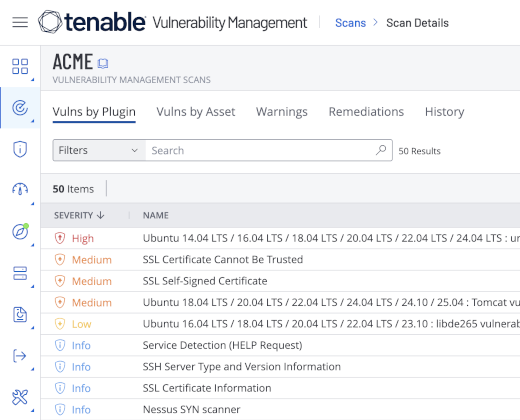This screenshot has height=420, width=520.
Task: Open the dashboards grid icon in sidebar
Action: (20, 66)
